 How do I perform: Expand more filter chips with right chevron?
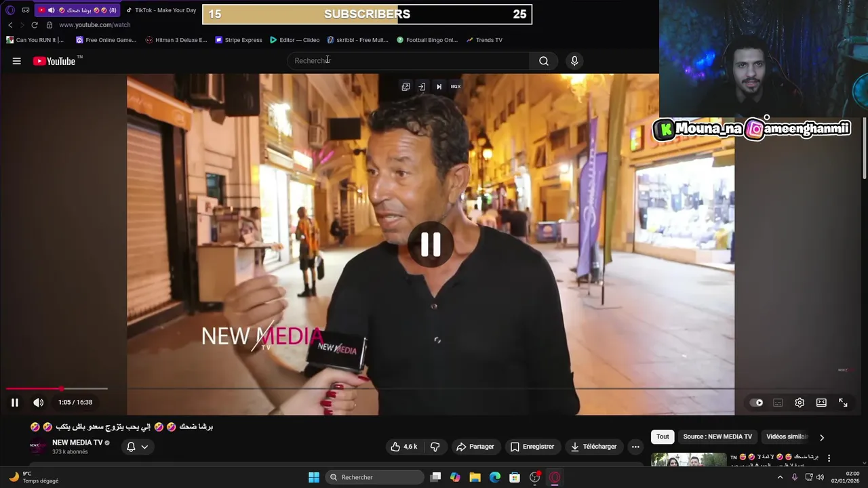click(822, 437)
